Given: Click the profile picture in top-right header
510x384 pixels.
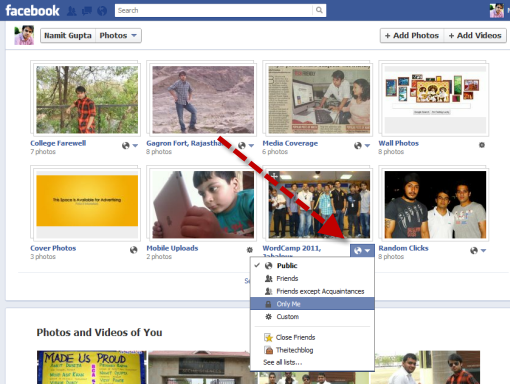Looking at the screenshot, I should tap(496, 10).
